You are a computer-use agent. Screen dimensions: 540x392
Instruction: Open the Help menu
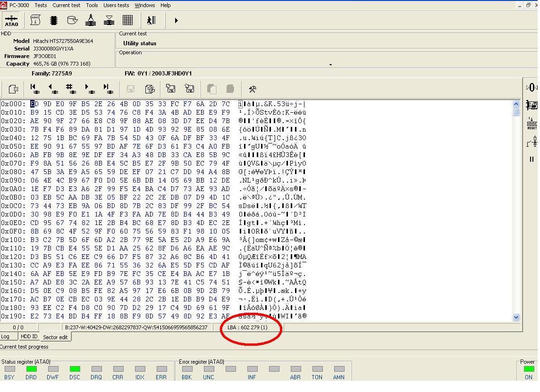pos(165,5)
